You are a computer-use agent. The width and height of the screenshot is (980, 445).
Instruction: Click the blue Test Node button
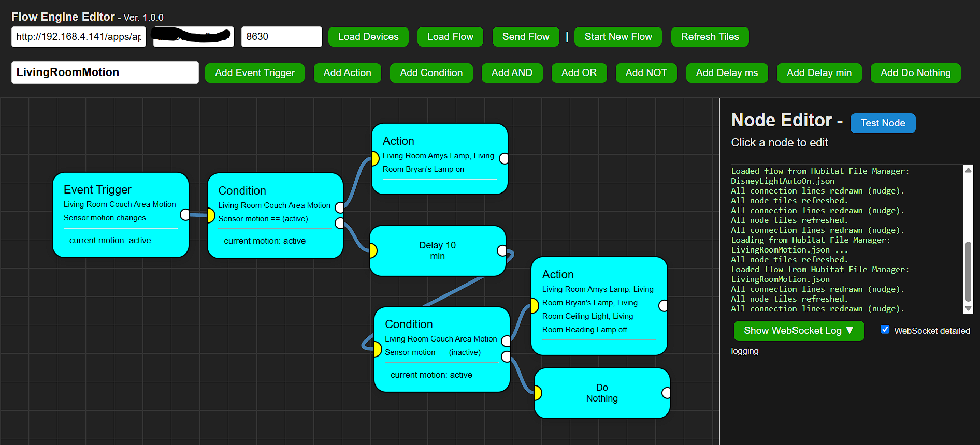883,123
